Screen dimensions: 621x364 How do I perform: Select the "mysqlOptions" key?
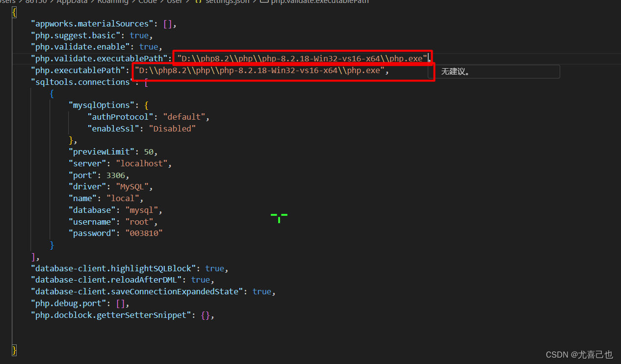click(102, 105)
